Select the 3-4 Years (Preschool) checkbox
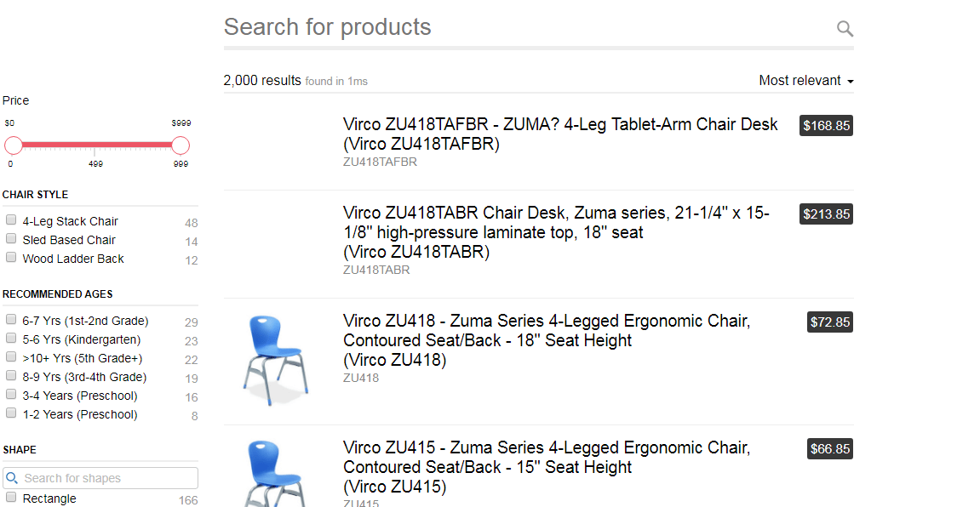The height and width of the screenshot is (507, 980). [11, 395]
